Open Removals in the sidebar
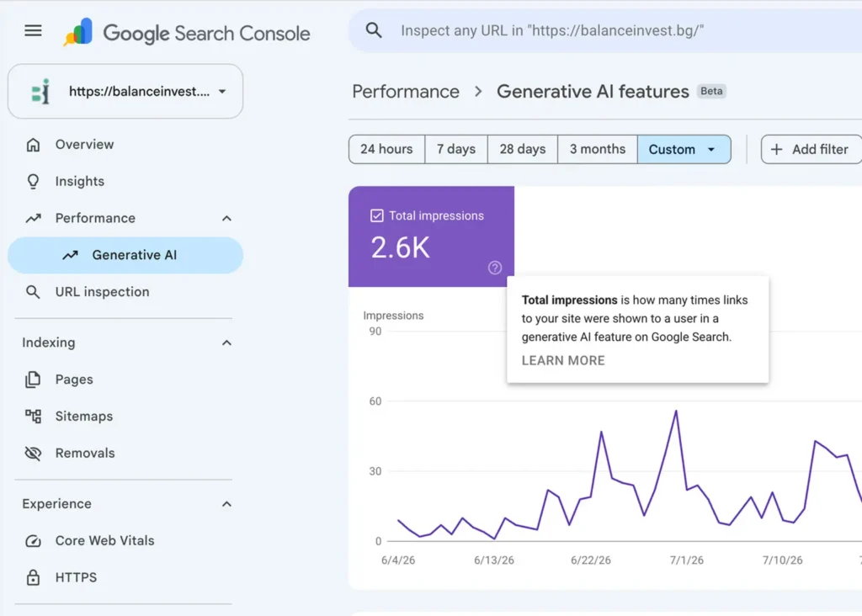 click(x=125, y=454)
